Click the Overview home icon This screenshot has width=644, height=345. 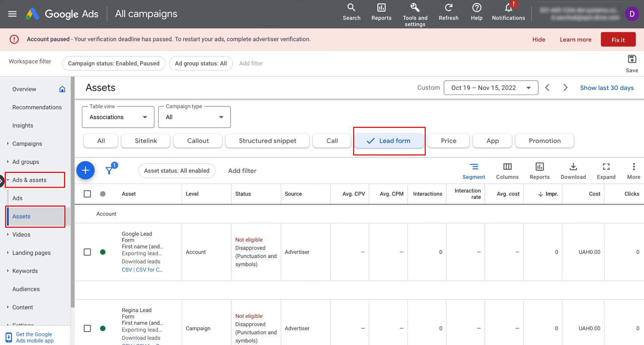pos(62,89)
